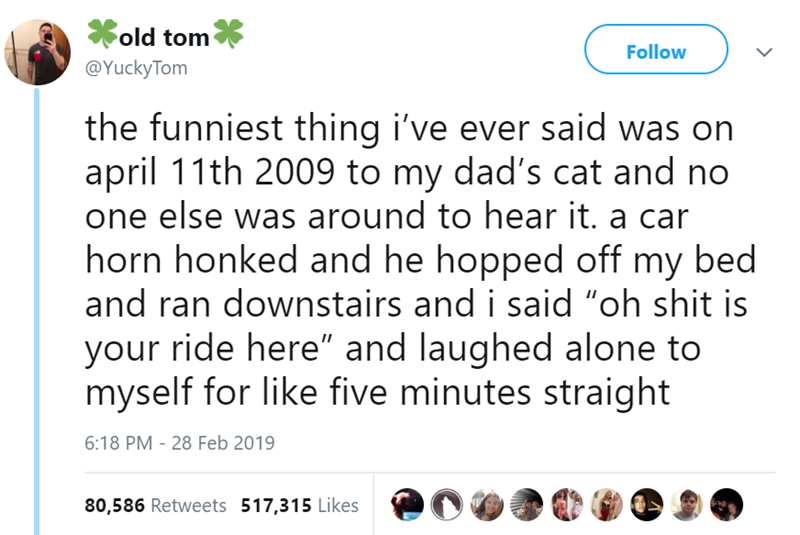Open old tom's profile picture
Viewport: 800px width, 535px height.
pos(40,53)
